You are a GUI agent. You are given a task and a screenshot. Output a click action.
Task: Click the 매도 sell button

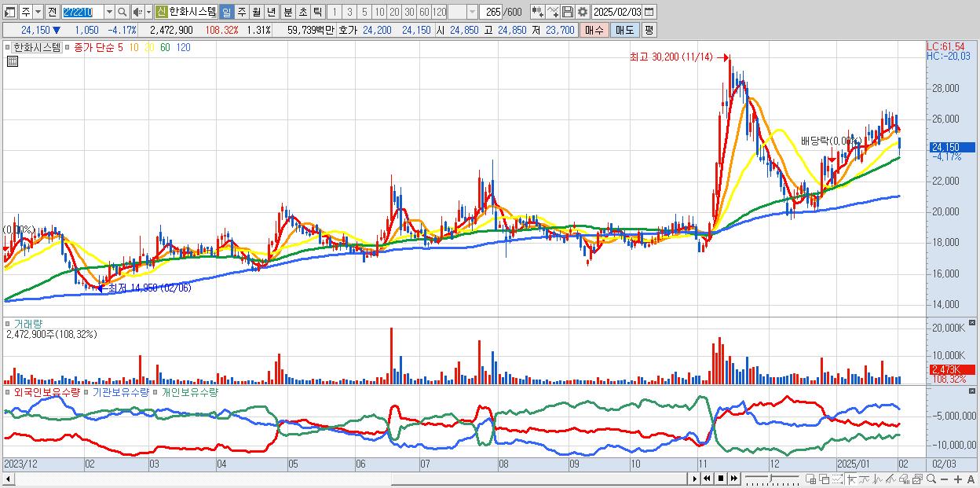(x=625, y=30)
